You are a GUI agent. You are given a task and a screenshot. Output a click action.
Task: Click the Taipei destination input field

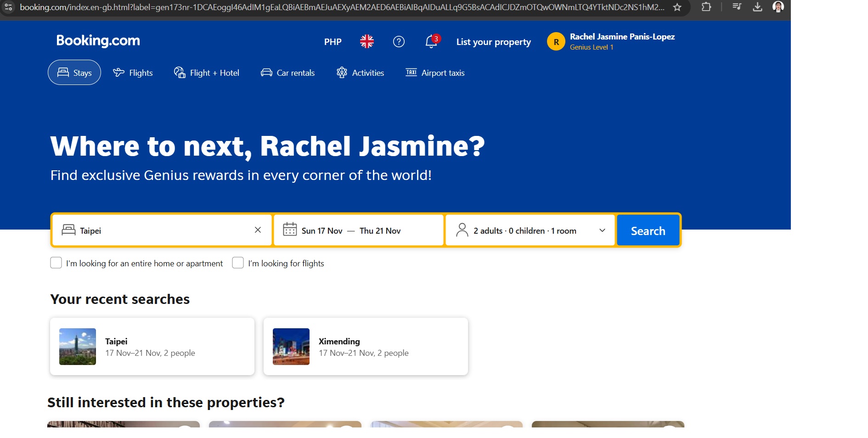(x=162, y=230)
